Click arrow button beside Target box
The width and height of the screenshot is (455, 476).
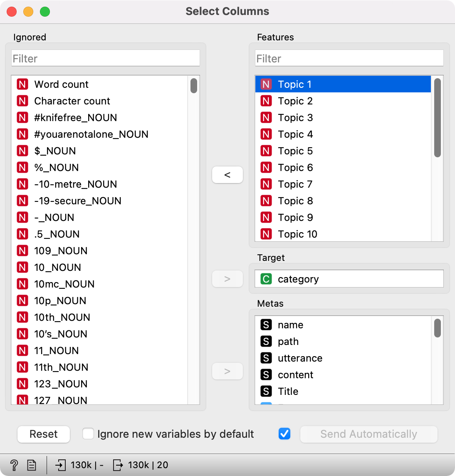pyautogui.click(x=227, y=279)
